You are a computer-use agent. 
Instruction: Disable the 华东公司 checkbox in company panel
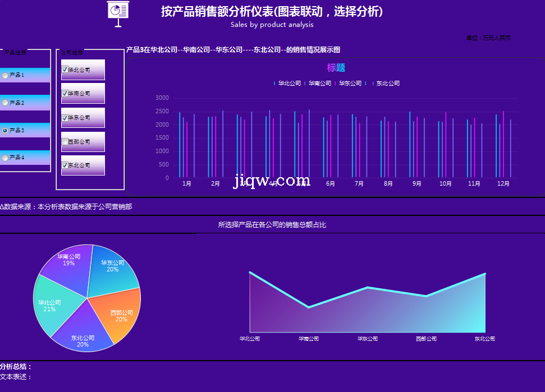tap(65, 118)
